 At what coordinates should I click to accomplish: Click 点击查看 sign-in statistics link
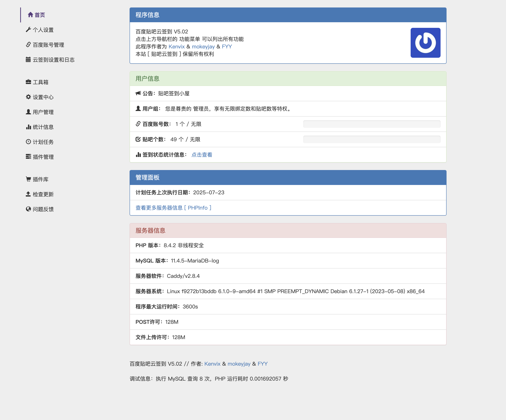202,155
